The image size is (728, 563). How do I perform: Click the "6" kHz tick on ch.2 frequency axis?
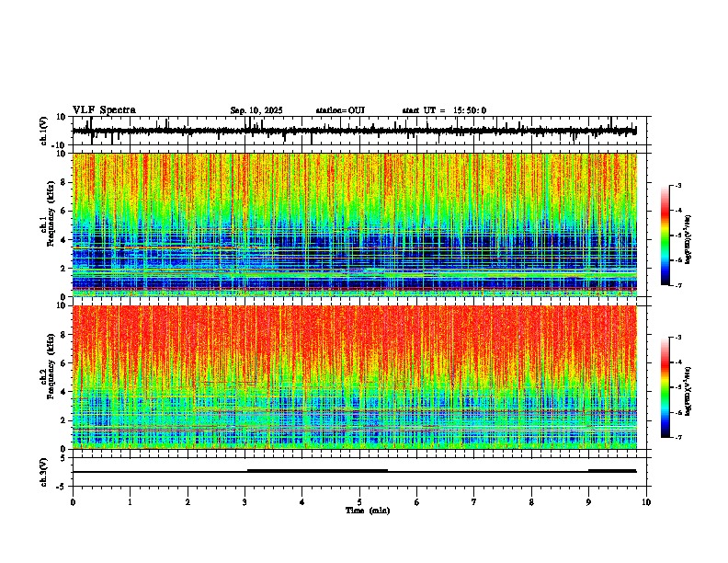coord(64,363)
